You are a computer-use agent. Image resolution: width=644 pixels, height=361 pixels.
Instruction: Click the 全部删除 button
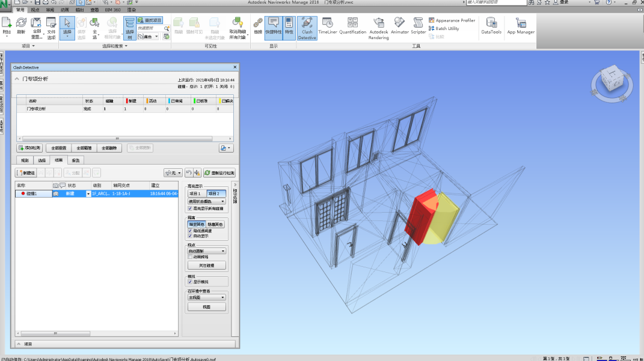[109, 148]
